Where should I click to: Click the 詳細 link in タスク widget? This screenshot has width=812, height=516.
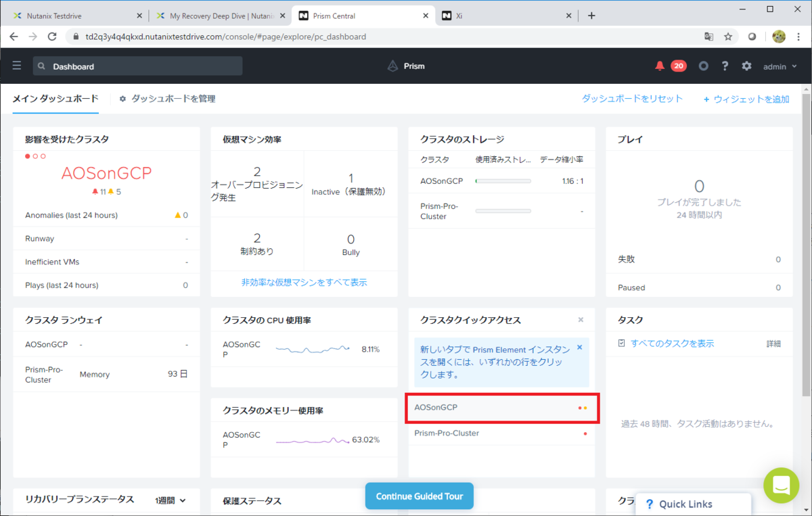tap(773, 344)
